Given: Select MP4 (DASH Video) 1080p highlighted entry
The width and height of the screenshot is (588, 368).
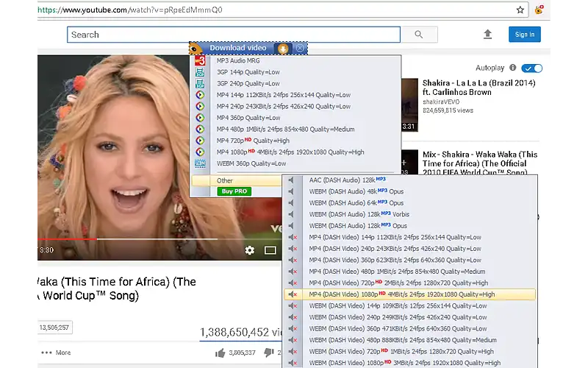Looking at the screenshot, I should [410, 294].
